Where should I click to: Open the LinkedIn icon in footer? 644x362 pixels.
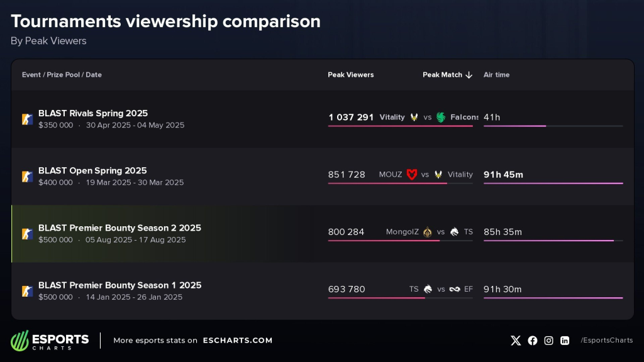coord(565,341)
